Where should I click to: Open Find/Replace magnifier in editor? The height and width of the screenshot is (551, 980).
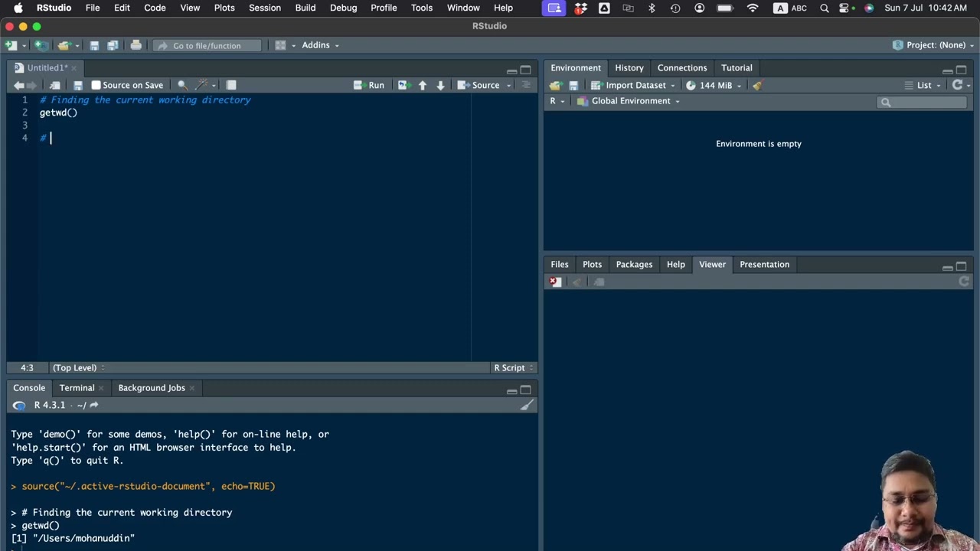pyautogui.click(x=182, y=85)
